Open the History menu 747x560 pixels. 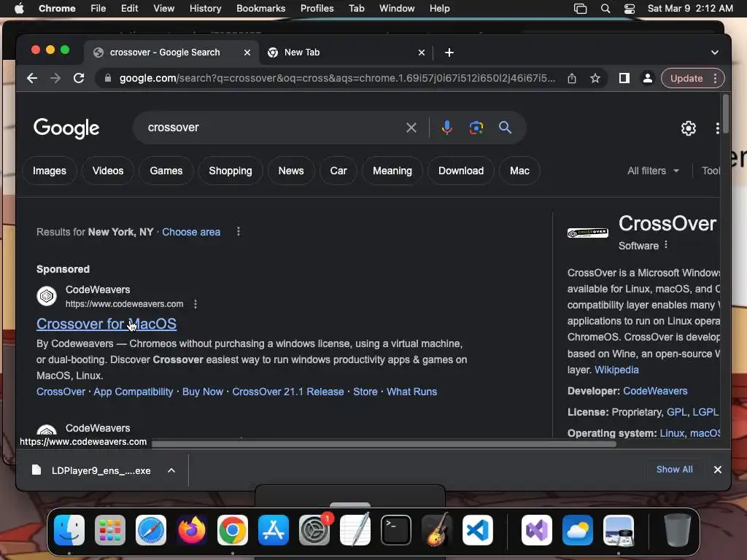pyautogui.click(x=205, y=9)
